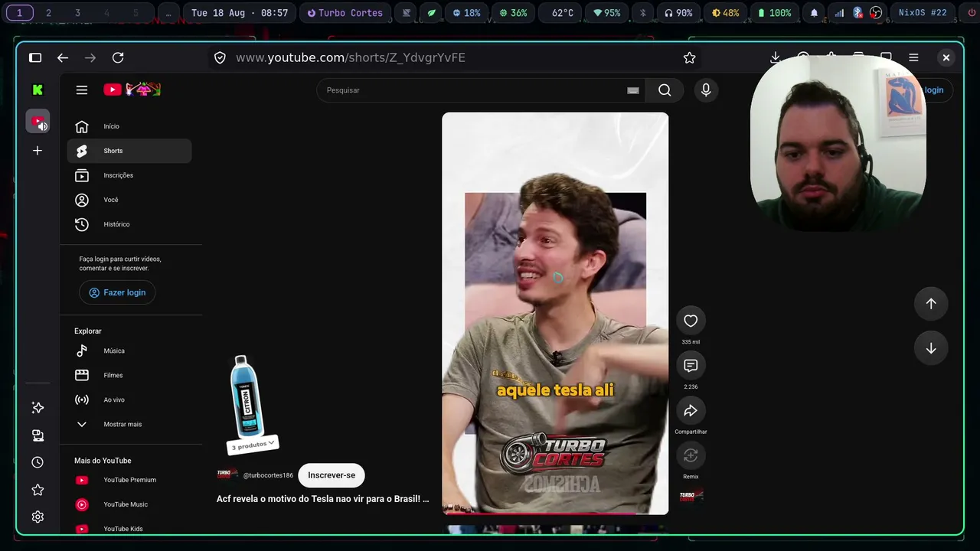Open the browser hamburger menu
The image size is (980, 551).
(913, 57)
